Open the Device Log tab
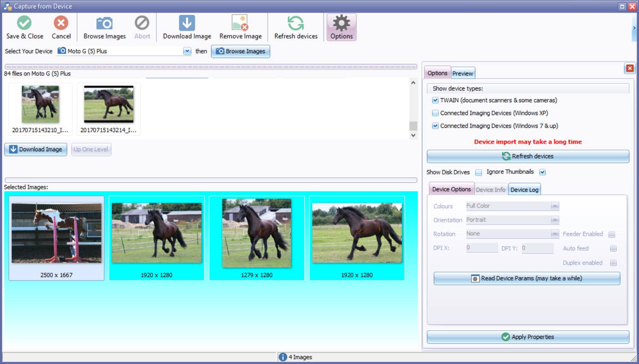This screenshot has height=364, width=639. coord(524,190)
